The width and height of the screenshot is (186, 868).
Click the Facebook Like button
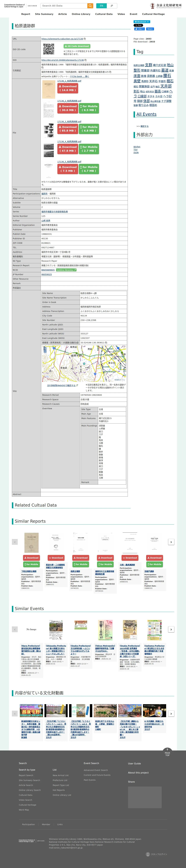pos(139,29)
